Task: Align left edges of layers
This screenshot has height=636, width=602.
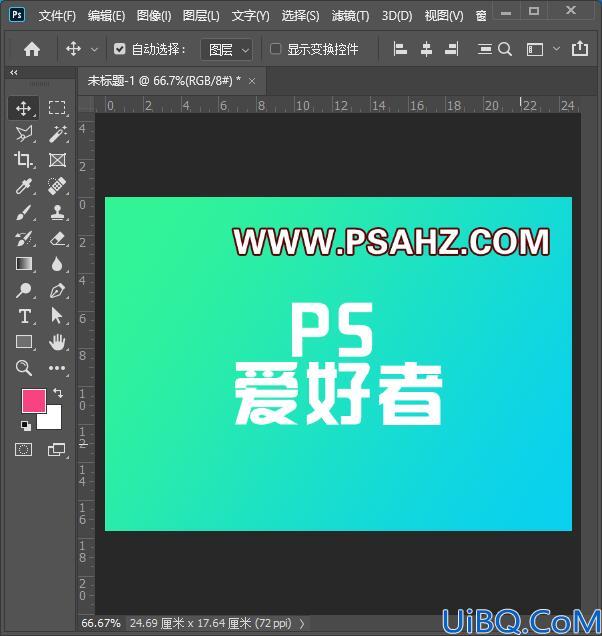Action: pos(400,49)
